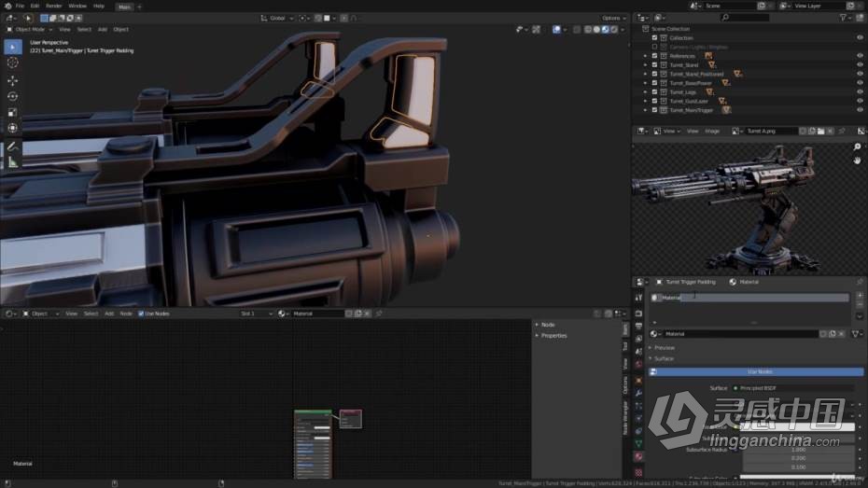The image size is (868, 488).
Task: Click the magnifier zoom icon in image editor
Action: (x=857, y=146)
